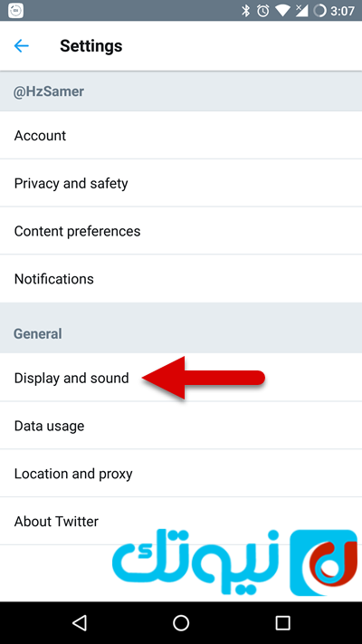Tap the @HzSamer section header
Screen dimensions: 362x644
pos(181,91)
